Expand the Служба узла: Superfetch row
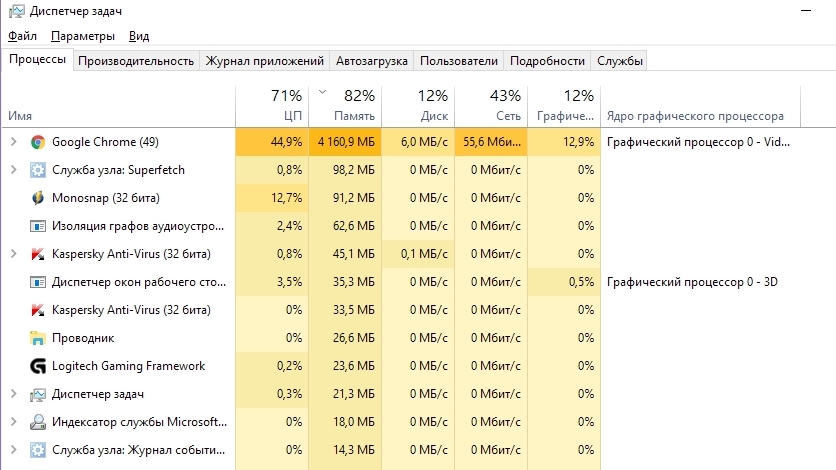Screen dimensions: 836x470 (13, 170)
